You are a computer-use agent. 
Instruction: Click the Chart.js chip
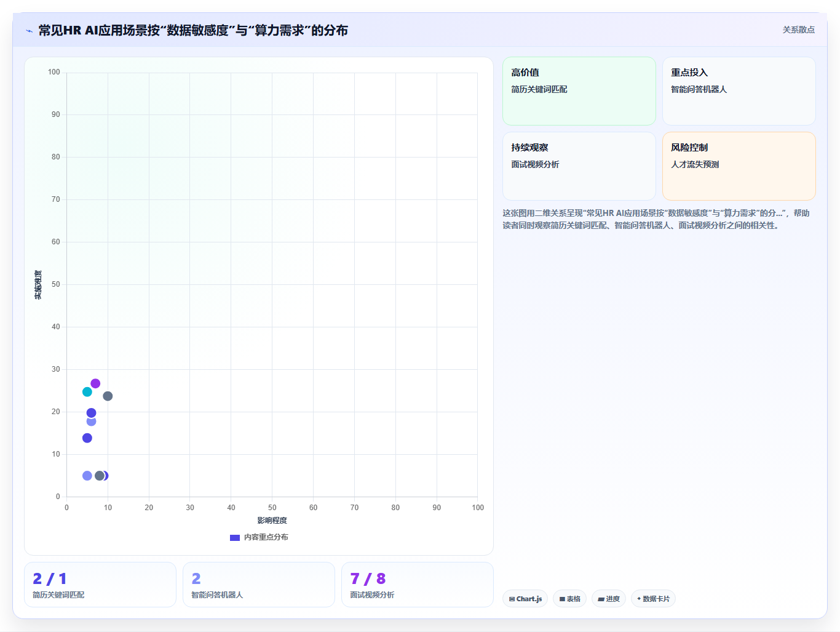[x=525, y=599]
